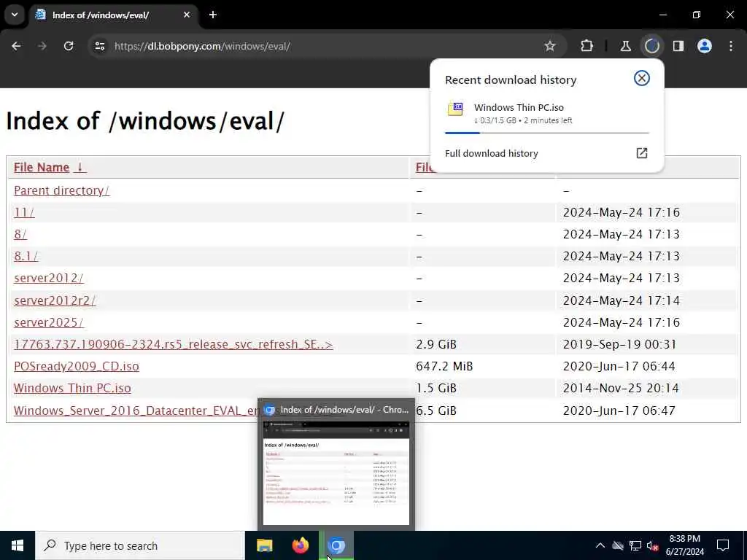The height and width of the screenshot is (560, 747).
Task: Click the Chrome taskbar icon
Action: pyautogui.click(x=336, y=545)
